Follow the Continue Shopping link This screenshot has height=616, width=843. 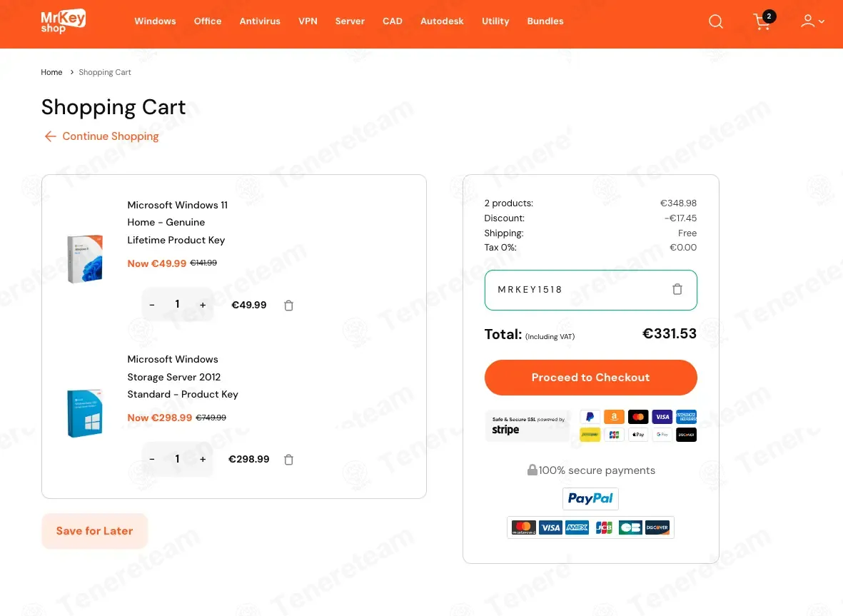(x=101, y=136)
